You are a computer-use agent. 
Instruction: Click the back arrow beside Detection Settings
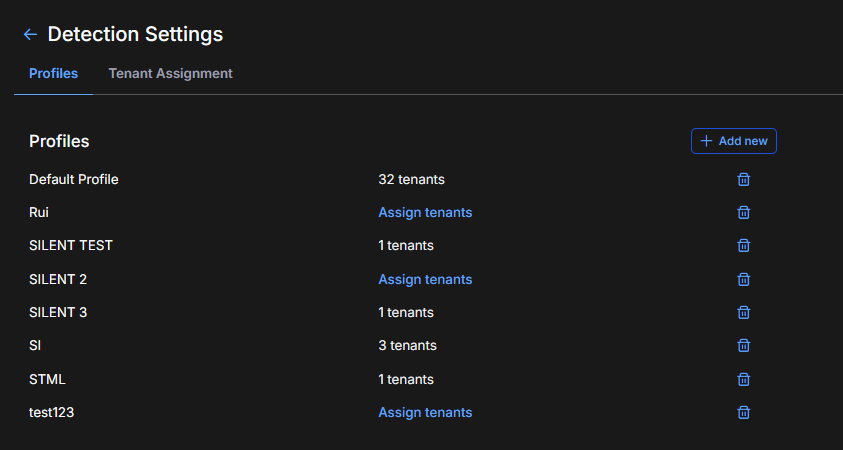tap(30, 35)
